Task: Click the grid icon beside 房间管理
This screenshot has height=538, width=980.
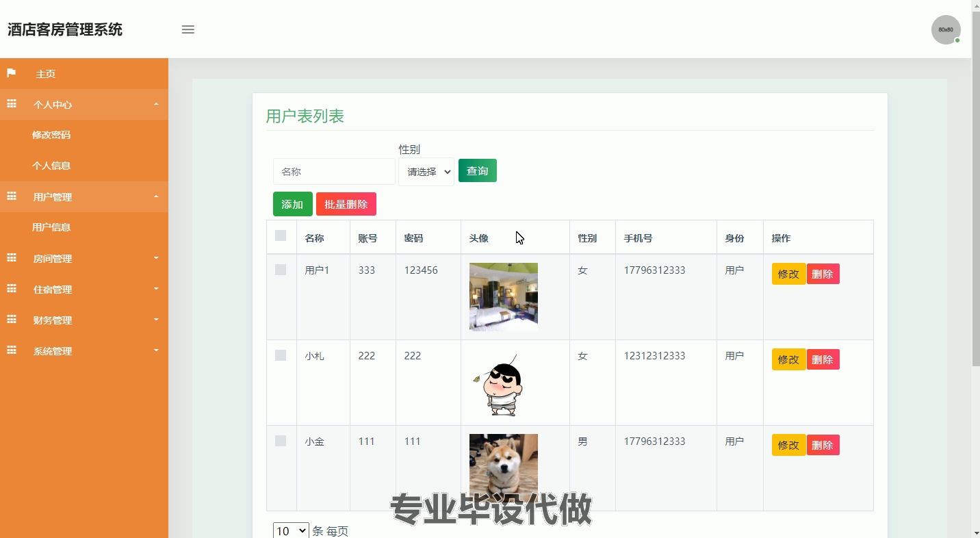Action: pyautogui.click(x=12, y=258)
